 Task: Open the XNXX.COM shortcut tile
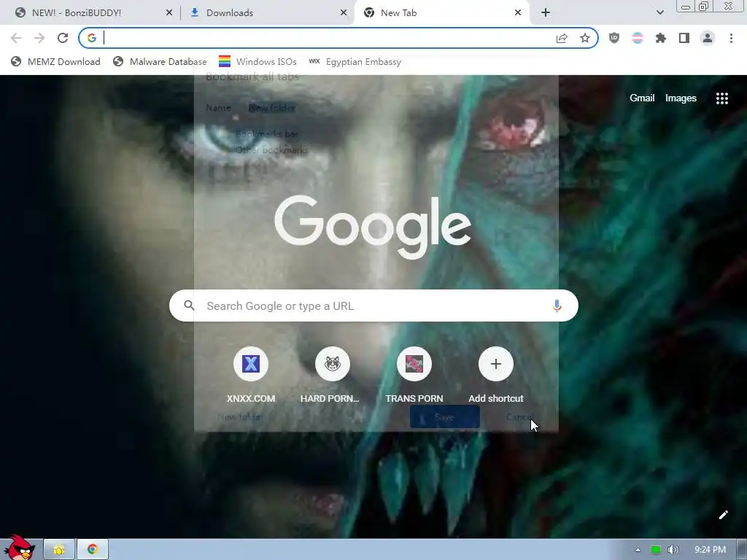(251, 374)
